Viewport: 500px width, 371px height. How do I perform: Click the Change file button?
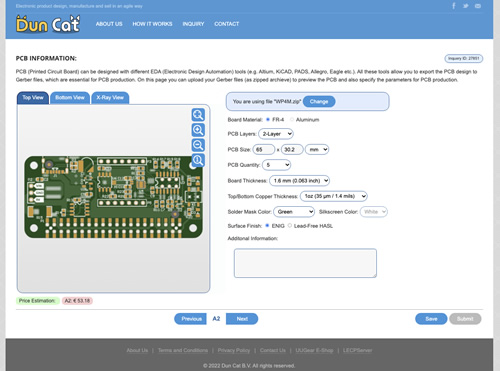click(x=319, y=101)
